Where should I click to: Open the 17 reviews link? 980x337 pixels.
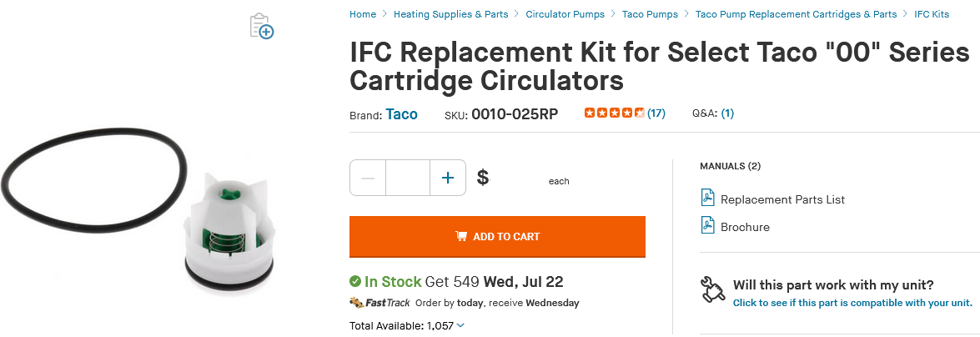(x=656, y=113)
